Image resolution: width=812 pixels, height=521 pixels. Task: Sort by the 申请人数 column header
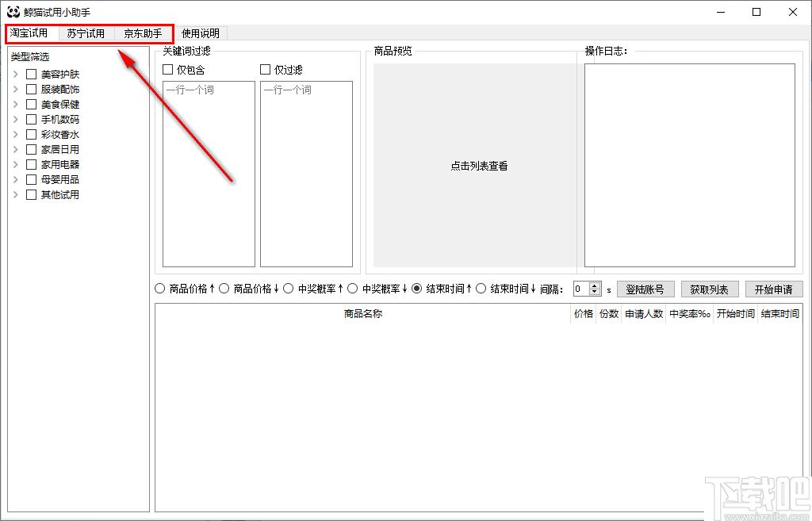click(x=644, y=313)
